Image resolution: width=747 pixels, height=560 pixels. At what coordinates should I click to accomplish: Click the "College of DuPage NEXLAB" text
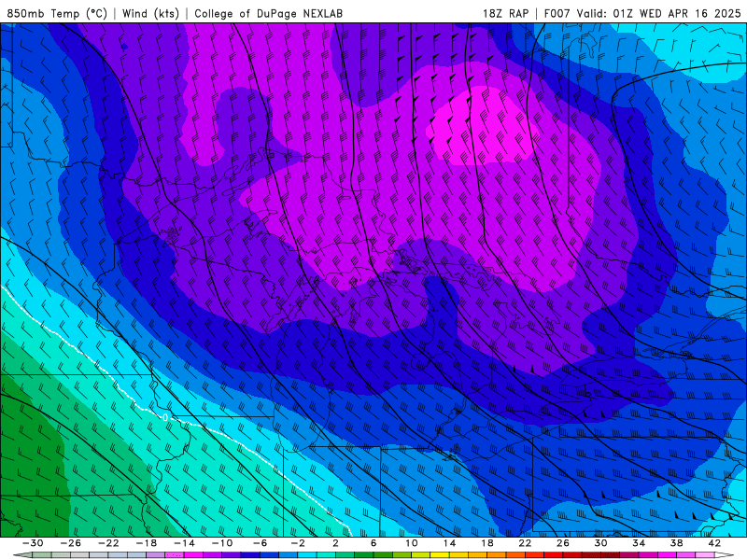pyautogui.click(x=268, y=13)
